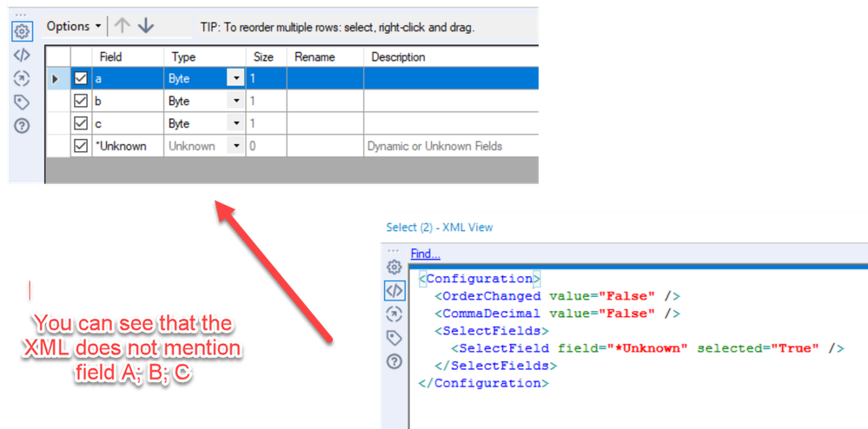Open Type dropdown for field a
Viewport: 868px width, 429px height.
235,79
